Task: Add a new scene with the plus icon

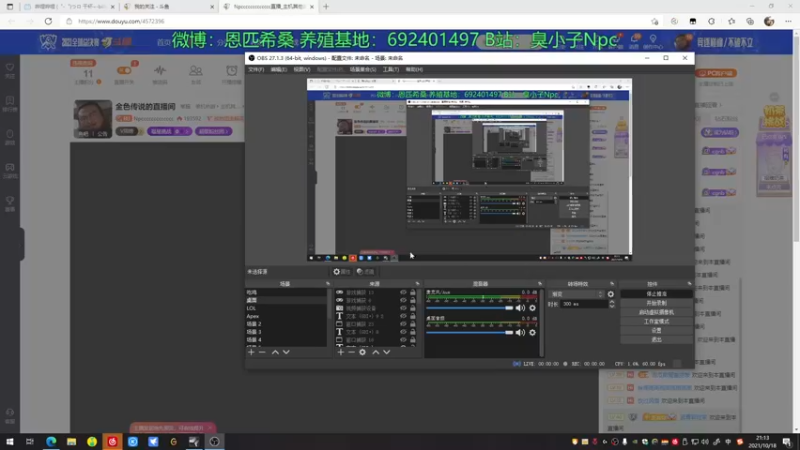Action: (251, 352)
